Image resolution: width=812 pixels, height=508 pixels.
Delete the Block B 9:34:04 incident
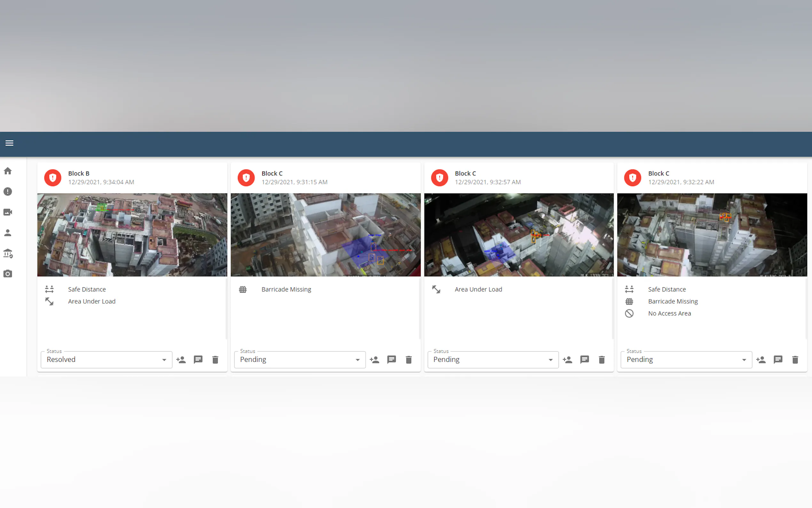coord(215,360)
